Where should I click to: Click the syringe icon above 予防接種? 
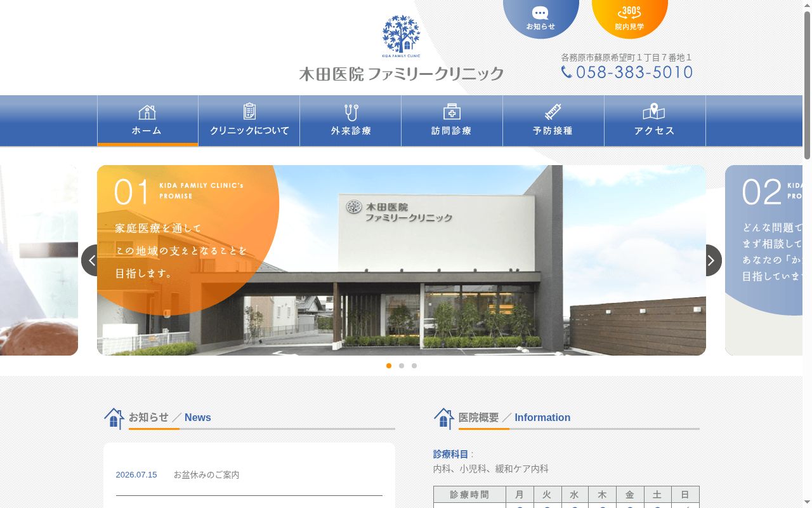click(x=553, y=112)
